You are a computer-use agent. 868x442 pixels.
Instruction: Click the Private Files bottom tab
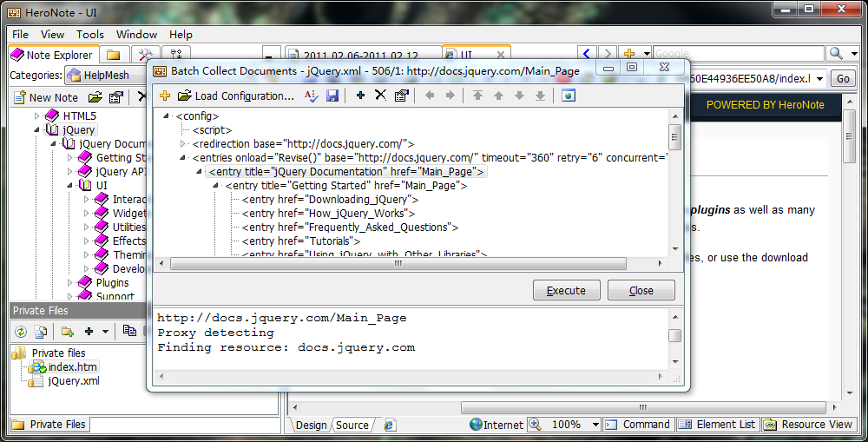49,425
